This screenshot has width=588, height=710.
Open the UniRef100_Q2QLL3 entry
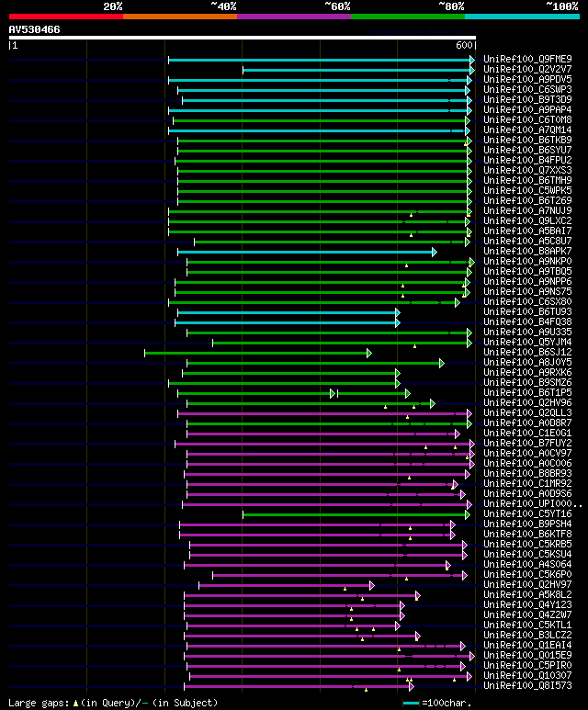[527, 413]
